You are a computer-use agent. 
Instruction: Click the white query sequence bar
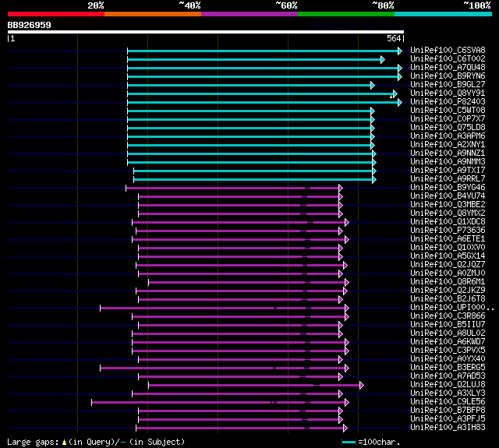(206, 32)
